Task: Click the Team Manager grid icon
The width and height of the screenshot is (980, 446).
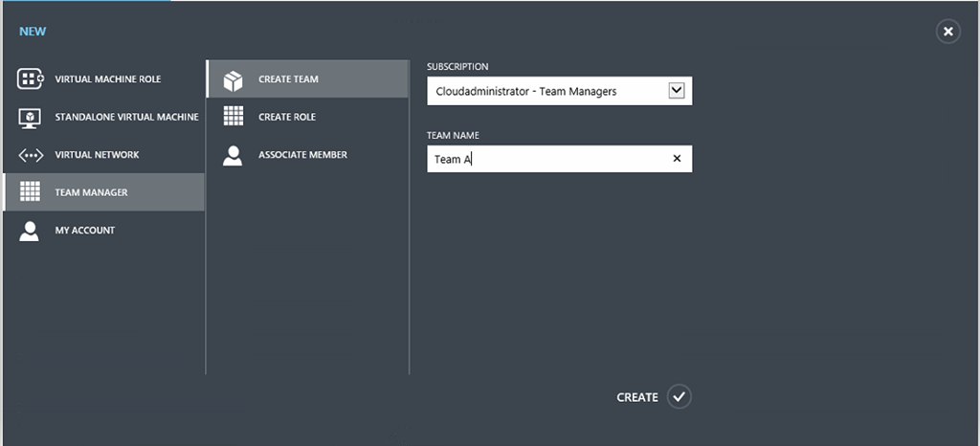Action: pyautogui.click(x=30, y=192)
